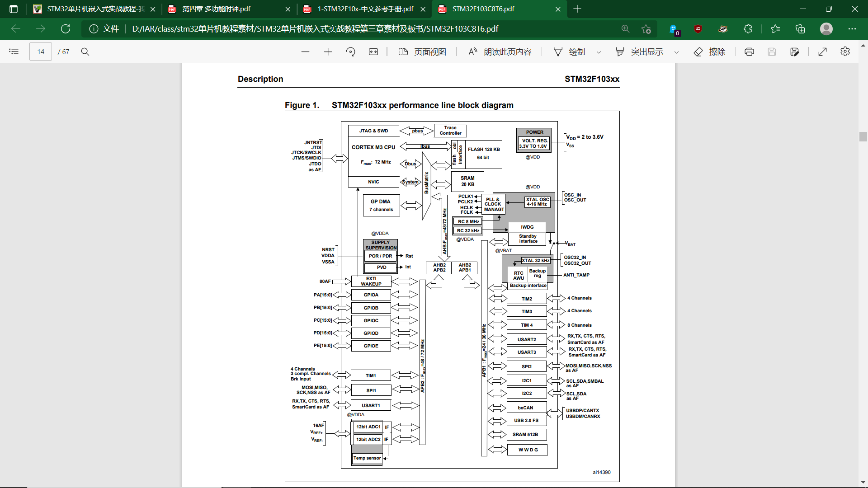Screen dimensions: 868x488
Task: Click the Save as icon
Action: [x=794, y=52]
